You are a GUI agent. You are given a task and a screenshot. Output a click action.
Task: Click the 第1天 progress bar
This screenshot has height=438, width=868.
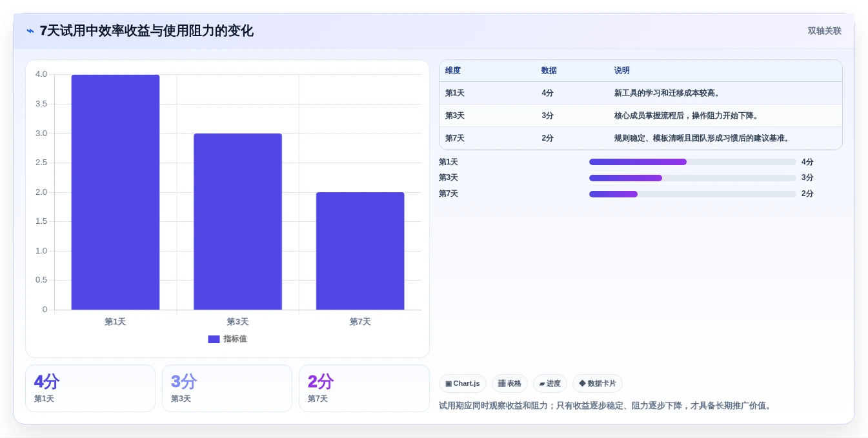(692, 162)
